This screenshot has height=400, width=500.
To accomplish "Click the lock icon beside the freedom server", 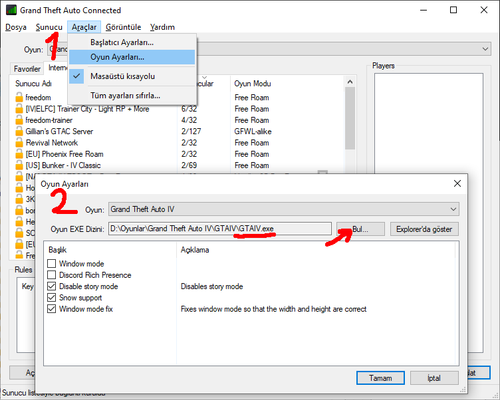I will [19, 97].
